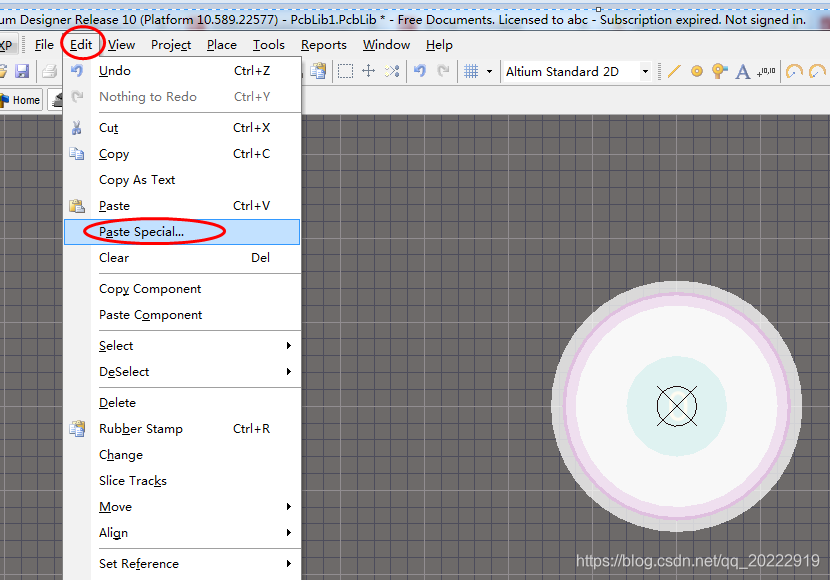
Task: Click the Move selection cross icon
Action: (368, 71)
